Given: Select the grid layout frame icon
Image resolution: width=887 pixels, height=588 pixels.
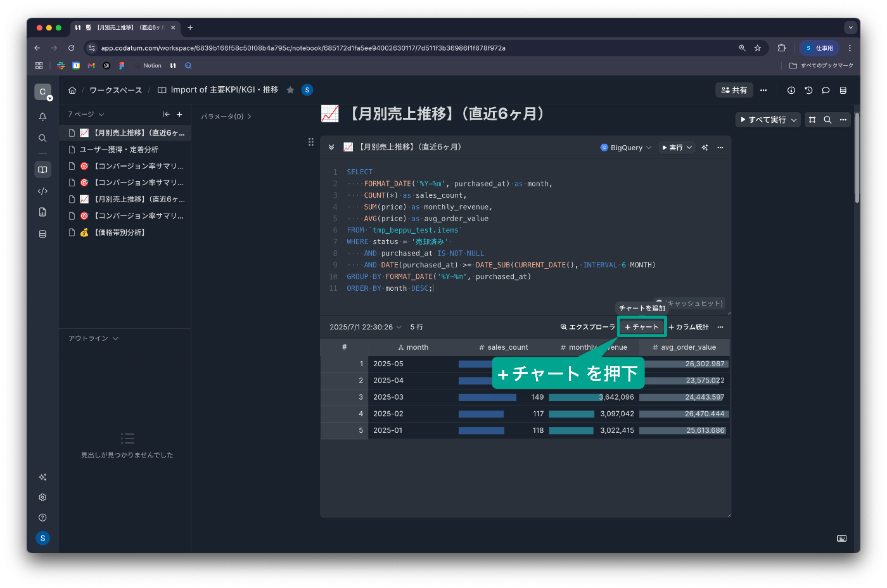Looking at the screenshot, I should tap(812, 119).
